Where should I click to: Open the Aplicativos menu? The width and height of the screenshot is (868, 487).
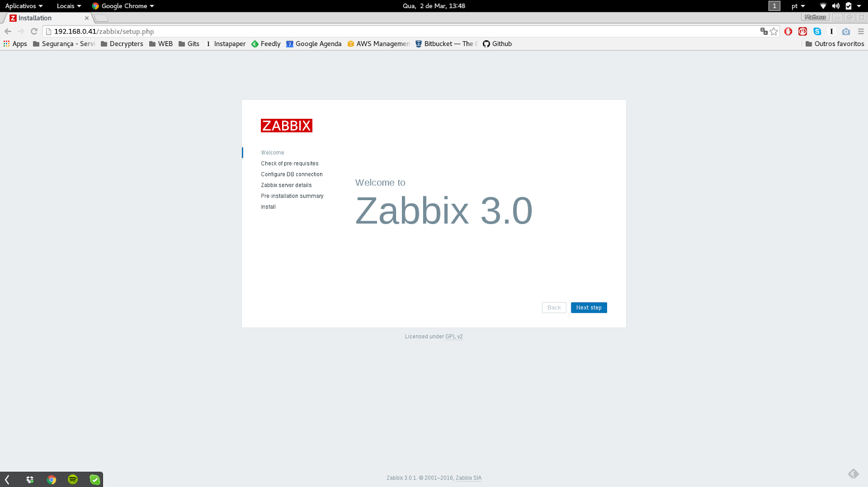click(24, 6)
